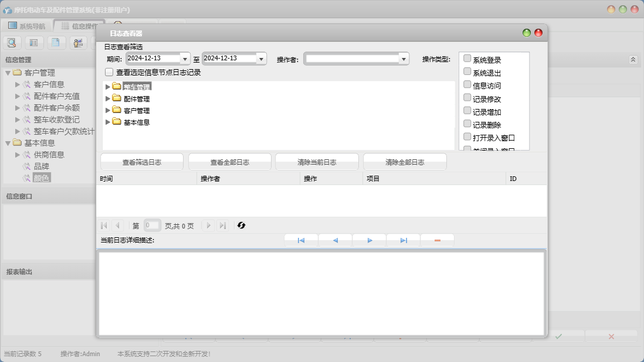Jump to last log detail record
This screenshot has width=644, height=362.
tap(404, 240)
